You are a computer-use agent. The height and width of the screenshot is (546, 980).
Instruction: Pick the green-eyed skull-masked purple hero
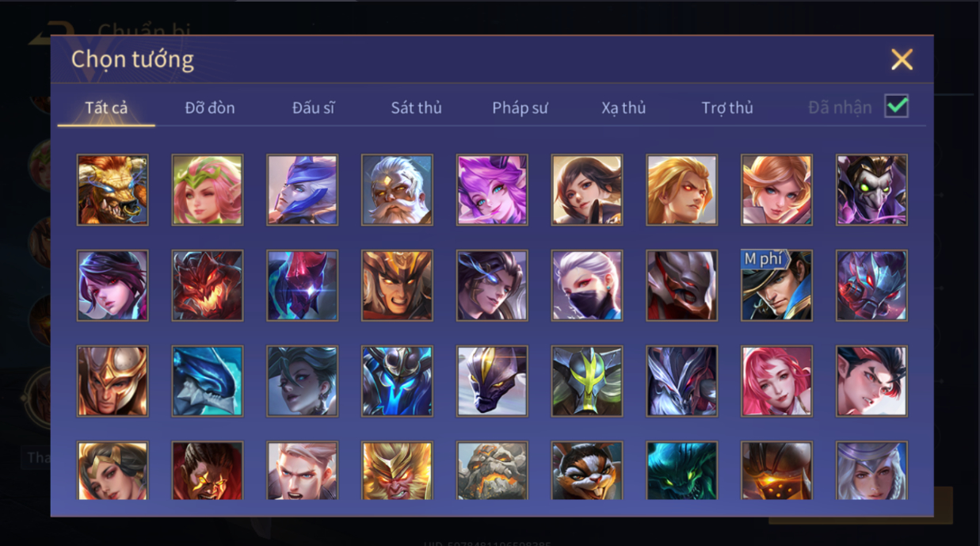click(871, 190)
